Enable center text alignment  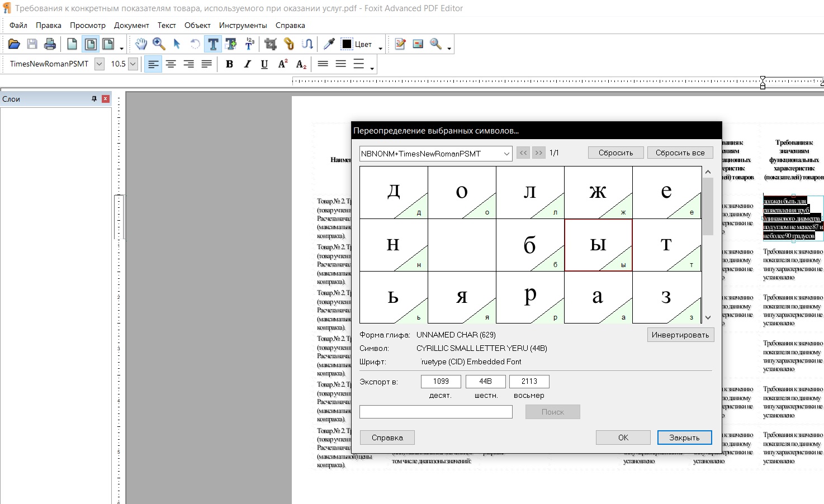tap(171, 64)
